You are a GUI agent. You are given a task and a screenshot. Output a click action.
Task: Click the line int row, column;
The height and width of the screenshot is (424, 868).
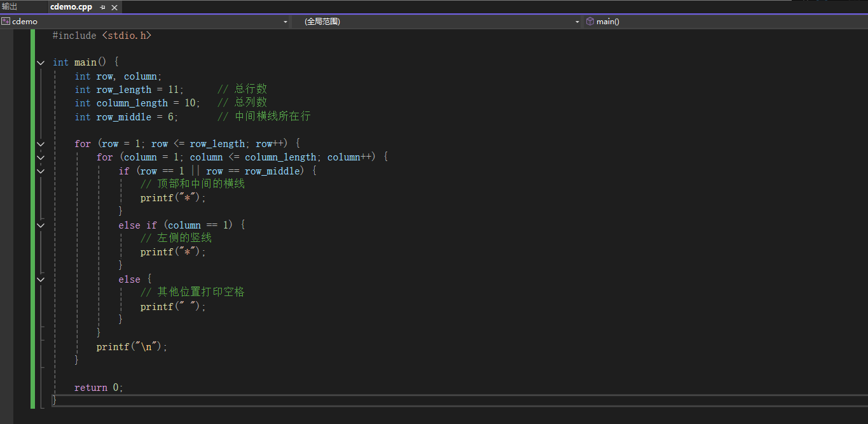click(x=118, y=76)
